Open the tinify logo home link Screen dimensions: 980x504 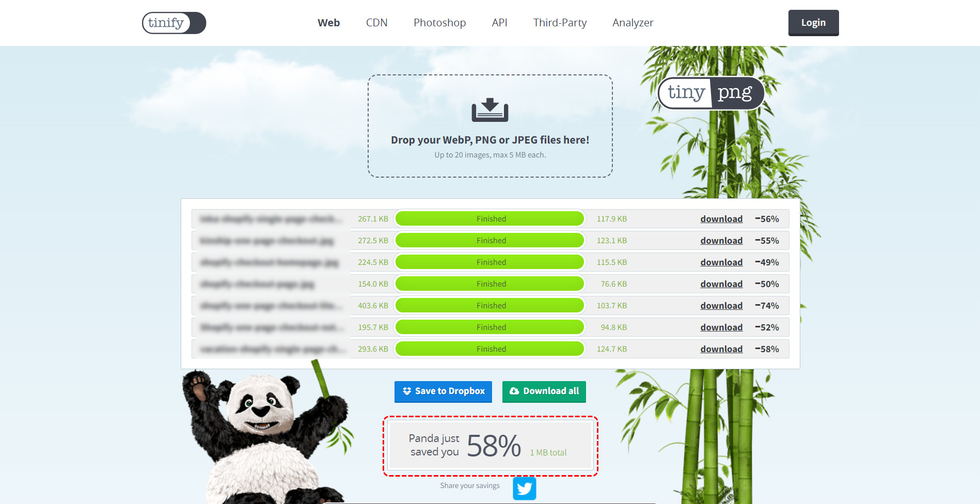[x=174, y=23]
